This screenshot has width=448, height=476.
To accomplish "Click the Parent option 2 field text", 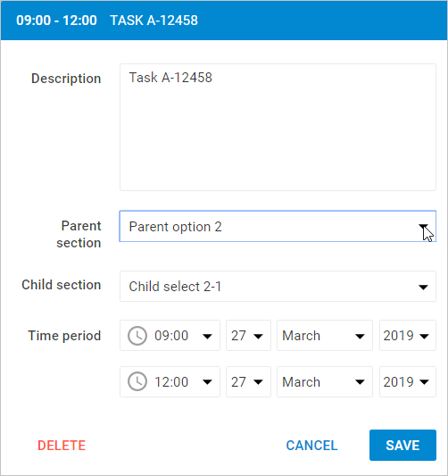I will point(175,227).
